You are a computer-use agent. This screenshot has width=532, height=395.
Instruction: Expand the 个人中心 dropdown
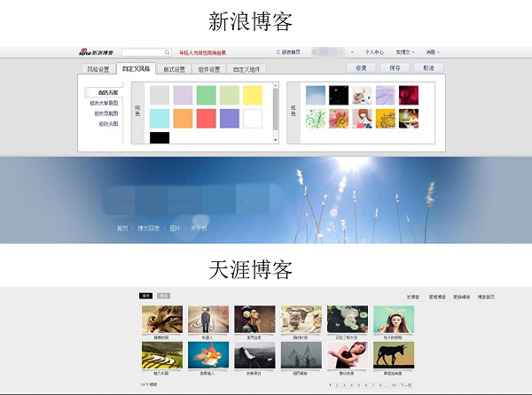click(x=376, y=53)
